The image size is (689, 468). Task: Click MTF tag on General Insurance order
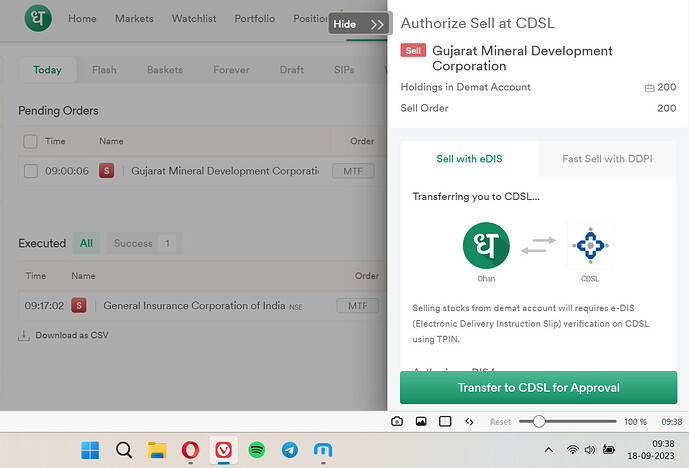click(358, 306)
